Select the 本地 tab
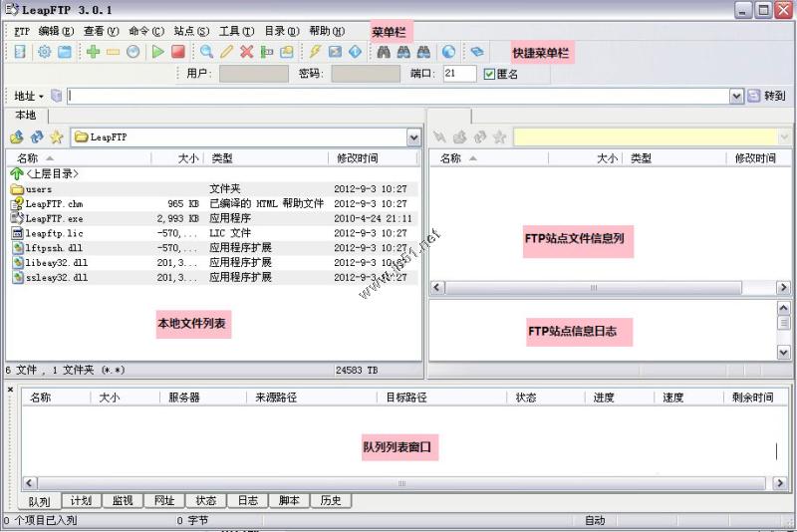Image resolution: width=797 pixels, height=532 pixels. pyautogui.click(x=26, y=116)
